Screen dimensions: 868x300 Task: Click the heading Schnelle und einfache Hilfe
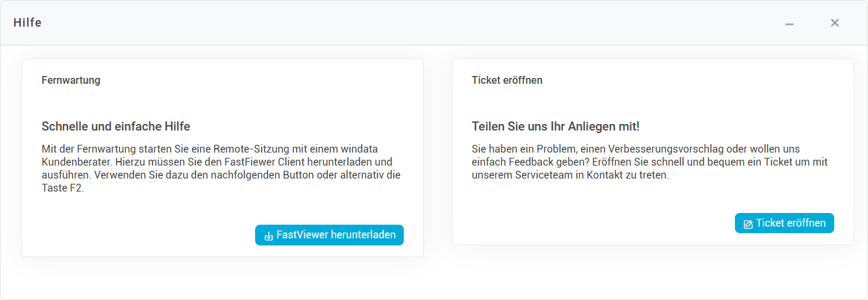point(116,126)
